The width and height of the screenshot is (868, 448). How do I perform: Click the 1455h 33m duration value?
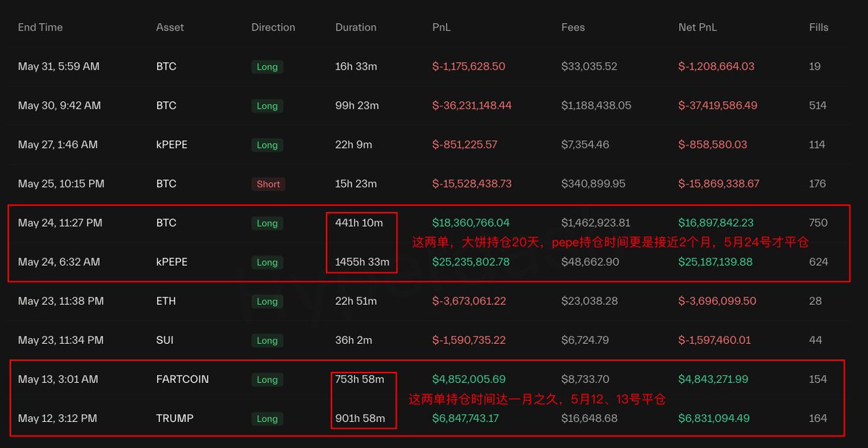pyautogui.click(x=362, y=261)
